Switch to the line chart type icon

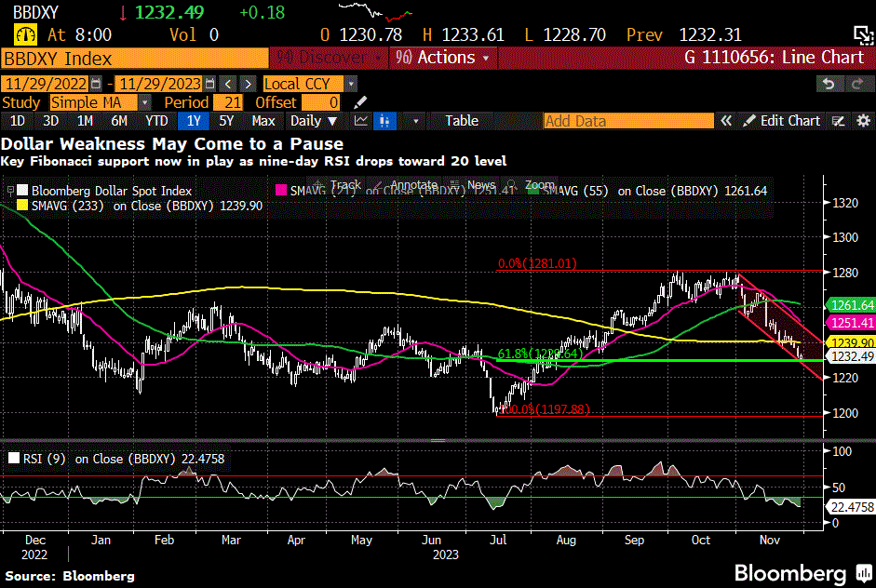[361, 121]
